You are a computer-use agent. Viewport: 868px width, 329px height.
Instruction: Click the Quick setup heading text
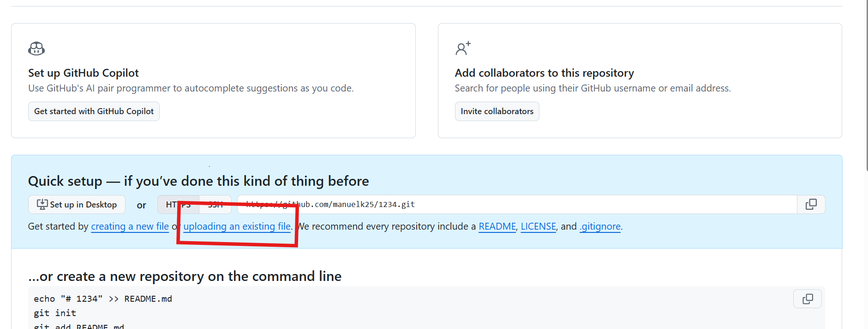click(198, 181)
